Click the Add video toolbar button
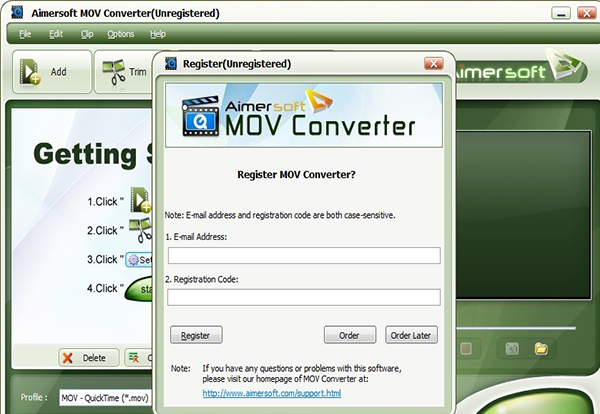This screenshot has width=600, height=414. click(x=52, y=72)
